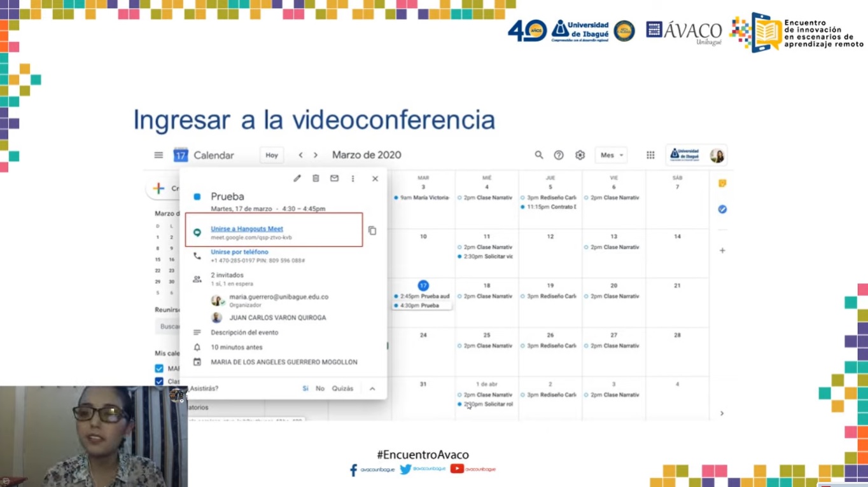Click the Google Calendar 17 logo icon

pos(181,155)
